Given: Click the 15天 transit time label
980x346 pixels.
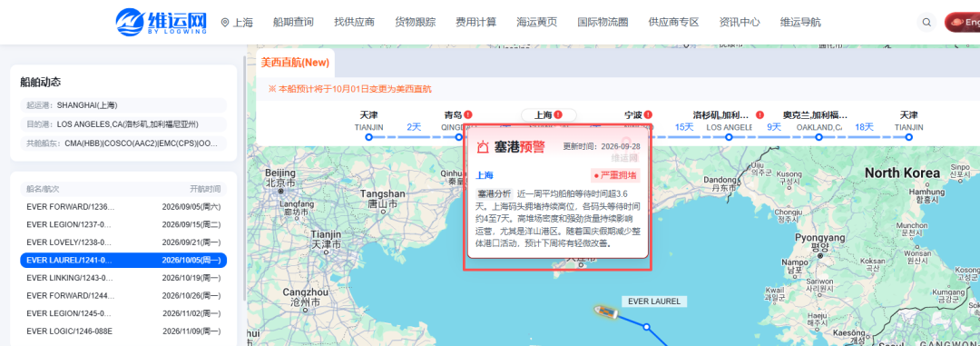Looking at the screenshot, I should coord(684,127).
